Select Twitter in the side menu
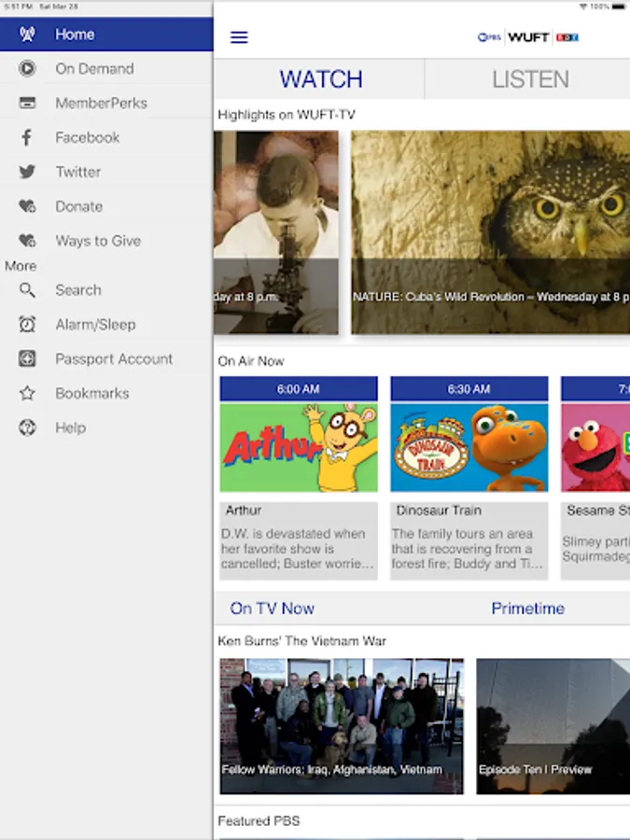The image size is (630, 840). 106,172
